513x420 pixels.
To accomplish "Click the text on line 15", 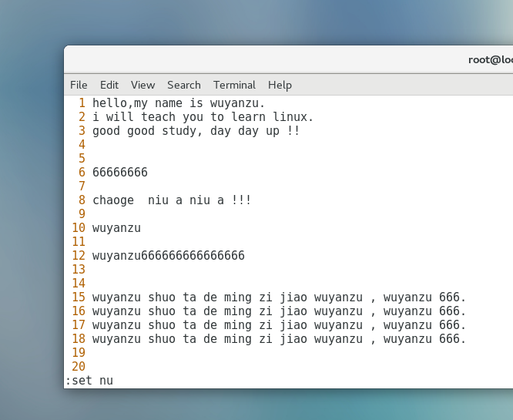I will pyautogui.click(x=279, y=297).
